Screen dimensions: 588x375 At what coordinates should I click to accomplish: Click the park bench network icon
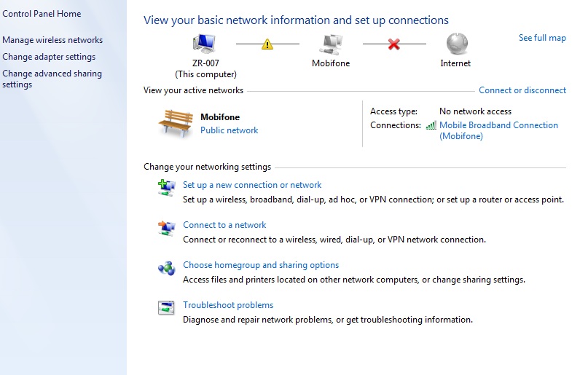[x=175, y=123]
